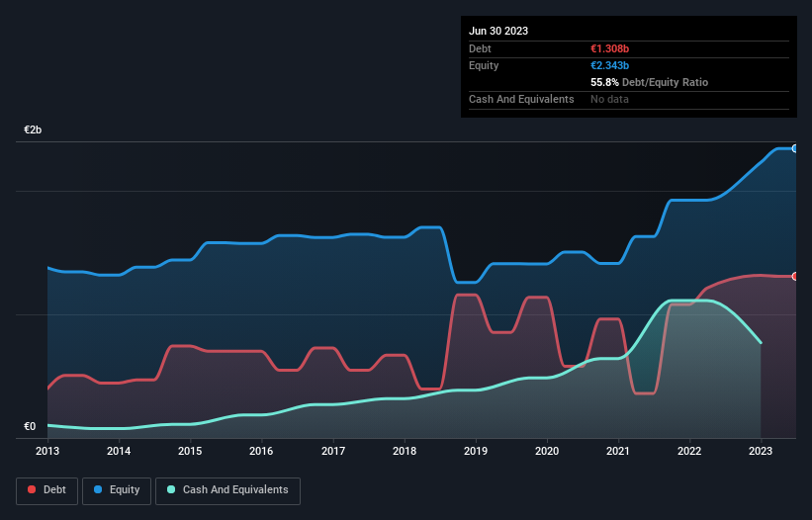
Task: Click the 2020 x-axis label
Action: pos(547,451)
